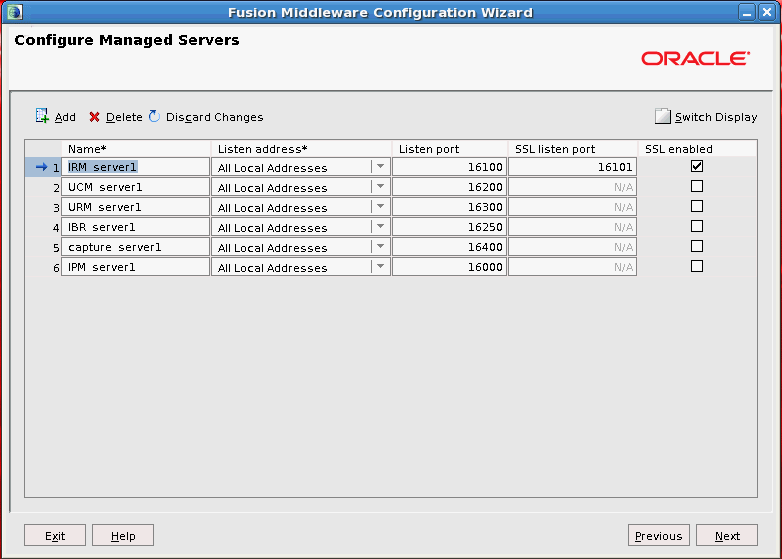Enable SSL for UCM_server1
The width and height of the screenshot is (782, 559).
[x=697, y=186]
